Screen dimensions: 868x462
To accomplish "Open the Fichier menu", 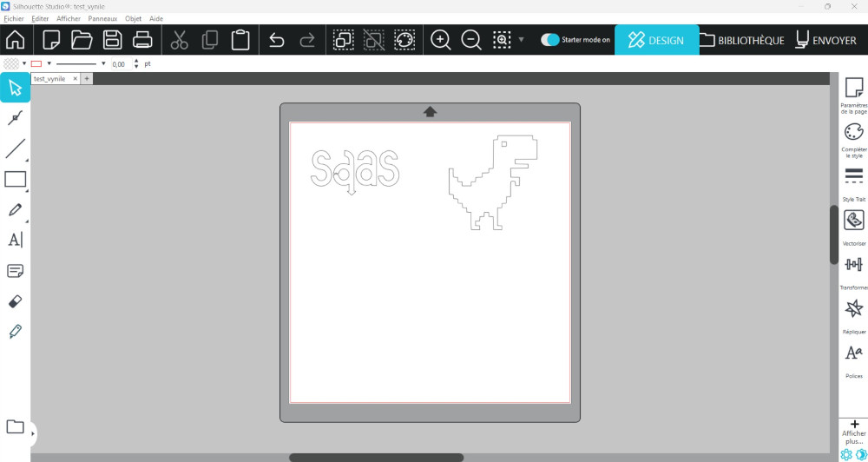I will click(x=14, y=18).
